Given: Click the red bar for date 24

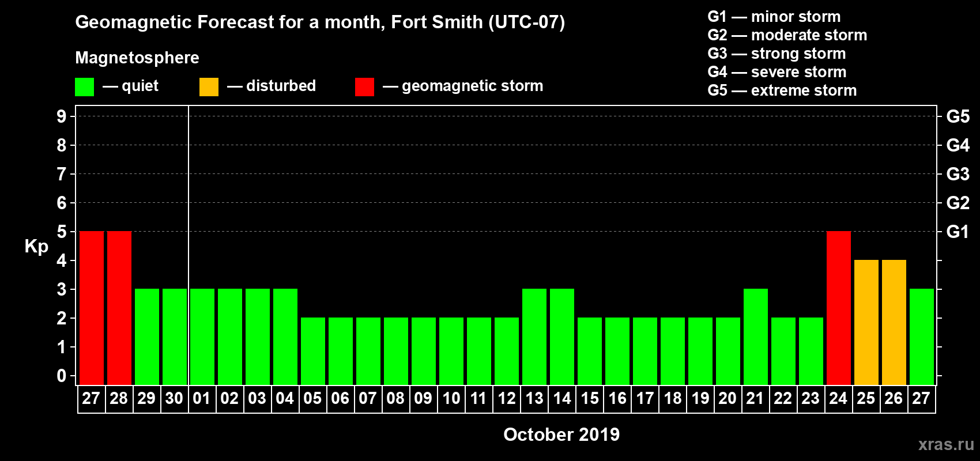Looking at the screenshot, I should 839,308.
